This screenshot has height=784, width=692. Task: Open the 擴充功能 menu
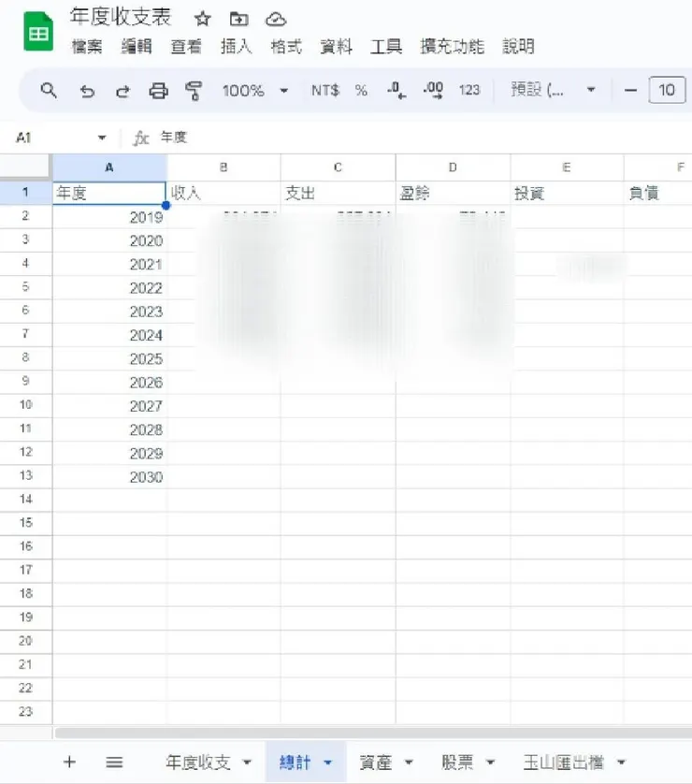pos(453,47)
